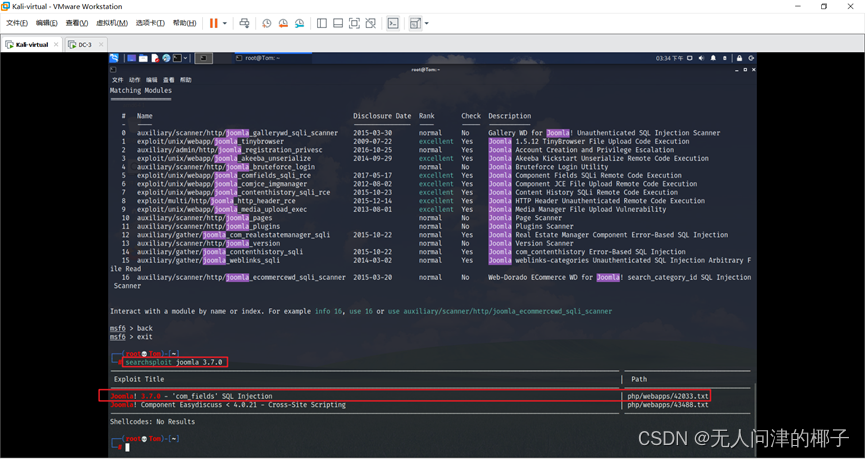
Task: Click the clock showing 03:34 下午
Action: point(669,58)
